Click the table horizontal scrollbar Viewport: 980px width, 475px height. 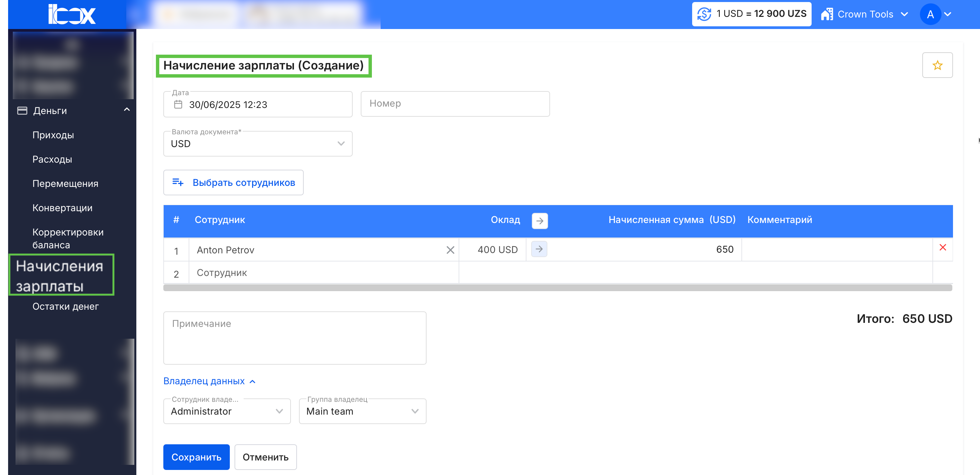pos(557,288)
